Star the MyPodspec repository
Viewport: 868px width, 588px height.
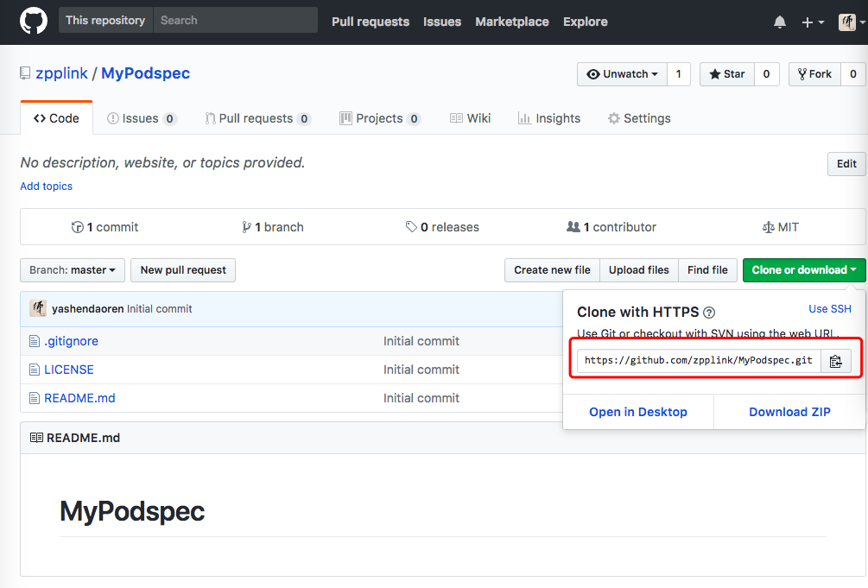[x=727, y=74]
